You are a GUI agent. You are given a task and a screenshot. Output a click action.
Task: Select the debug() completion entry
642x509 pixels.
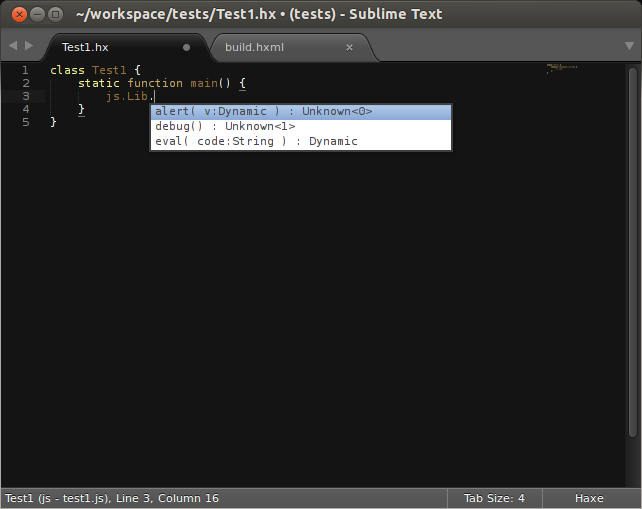click(x=301, y=126)
